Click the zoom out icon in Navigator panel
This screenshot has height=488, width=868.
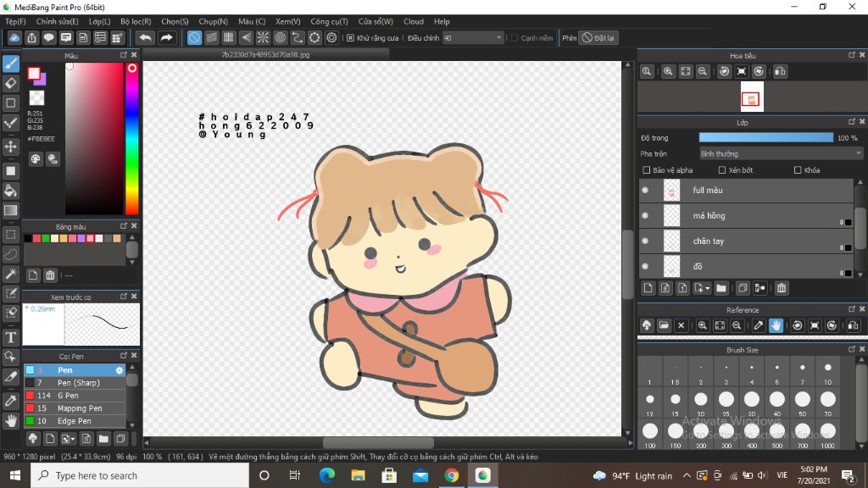click(x=703, y=71)
